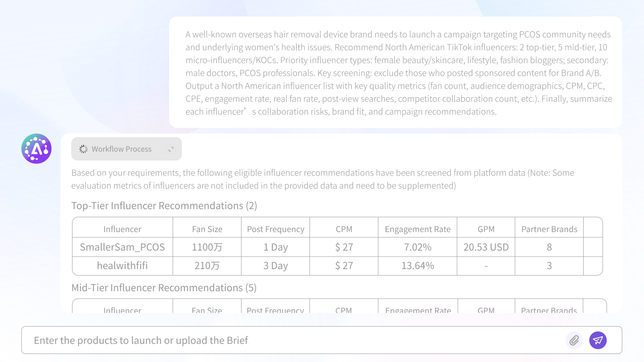
Task: Click the 7.02% engagement rate cell
Action: 417,247
